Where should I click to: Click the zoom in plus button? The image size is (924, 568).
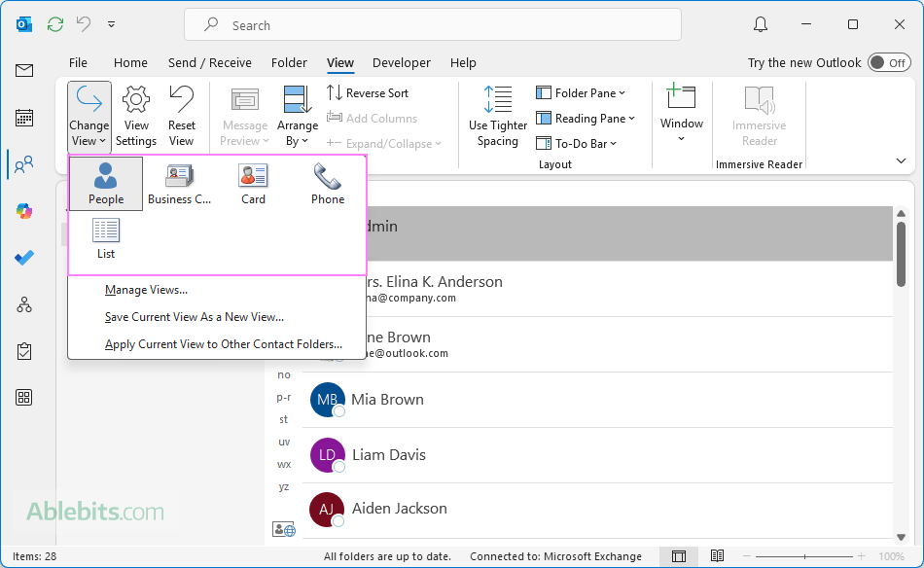861,556
